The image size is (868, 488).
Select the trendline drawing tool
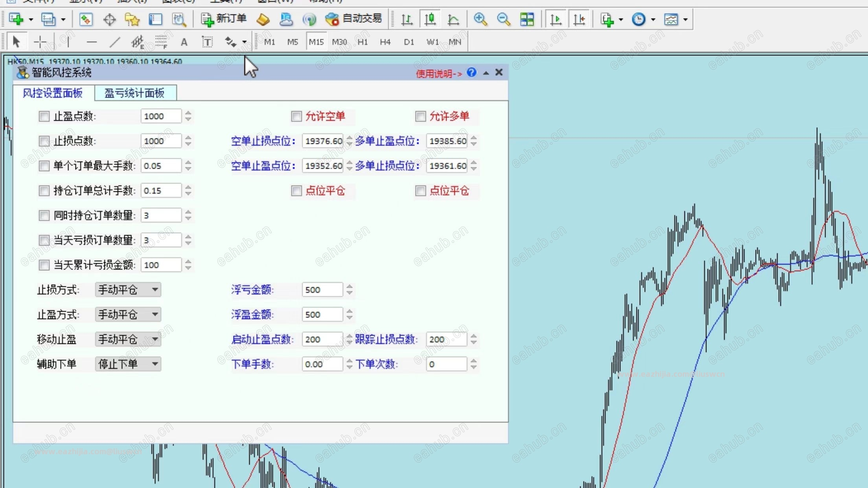point(114,42)
